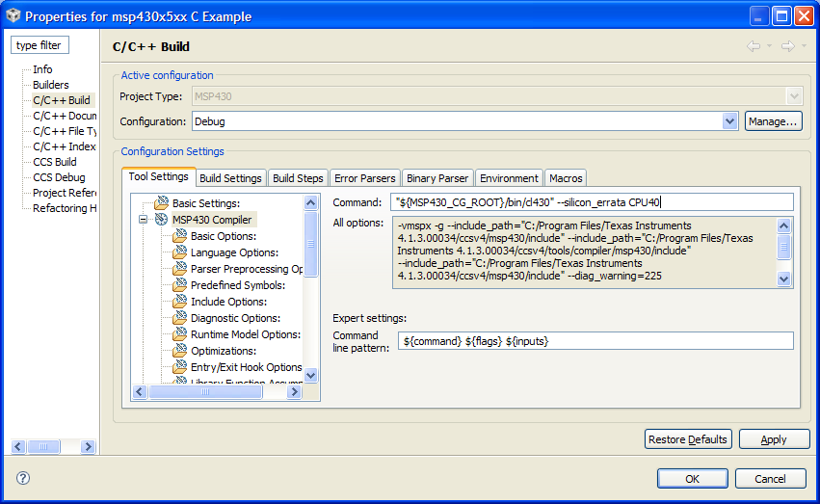Click the Diagnostic Options folder icon
The height and width of the screenshot is (504, 820).
[179, 317]
